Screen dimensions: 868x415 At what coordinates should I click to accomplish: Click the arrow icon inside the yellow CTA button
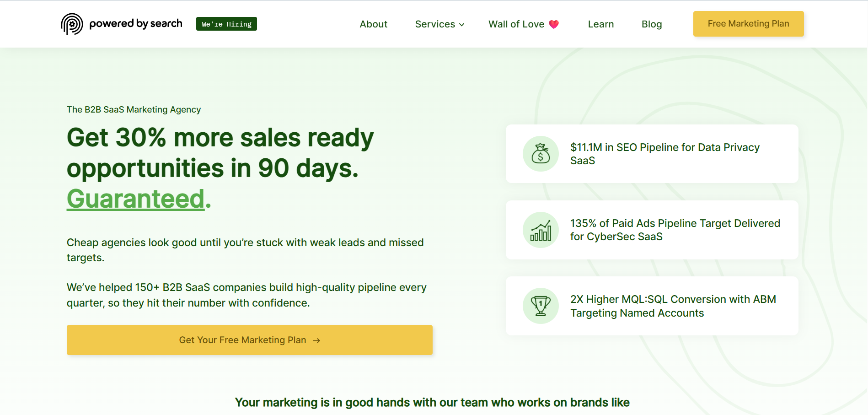(316, 340)
